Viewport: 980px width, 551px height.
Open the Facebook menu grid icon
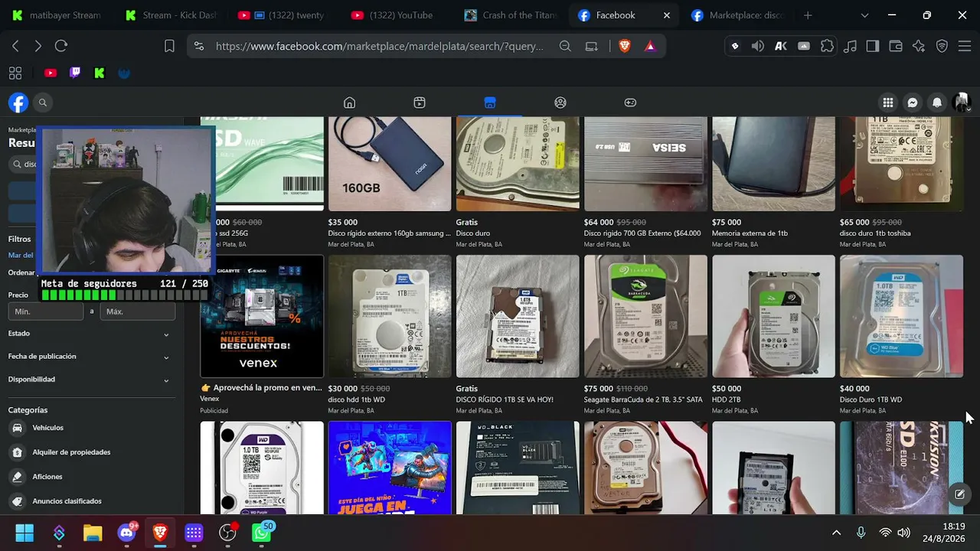point(888,103)
